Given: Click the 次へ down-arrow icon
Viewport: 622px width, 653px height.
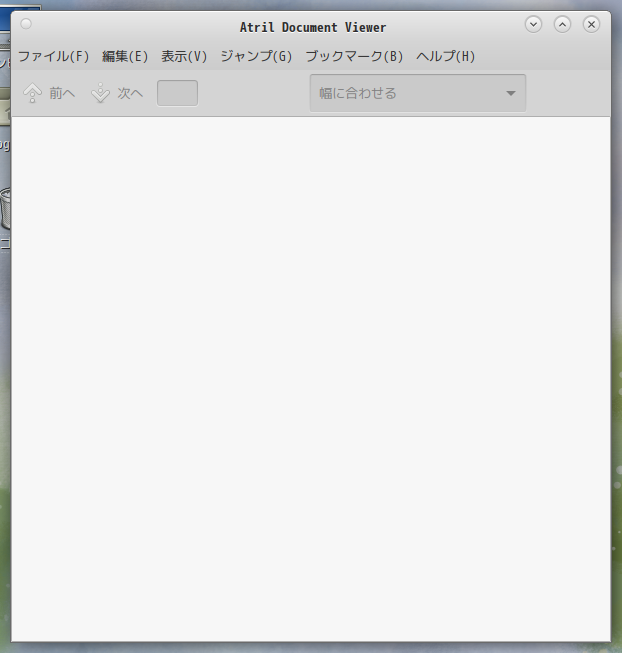Looking at the screenshot, I should click(x=100, y=93).
